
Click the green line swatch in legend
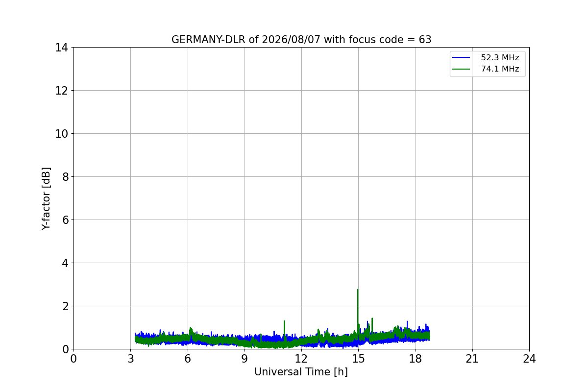coord(461,69)
